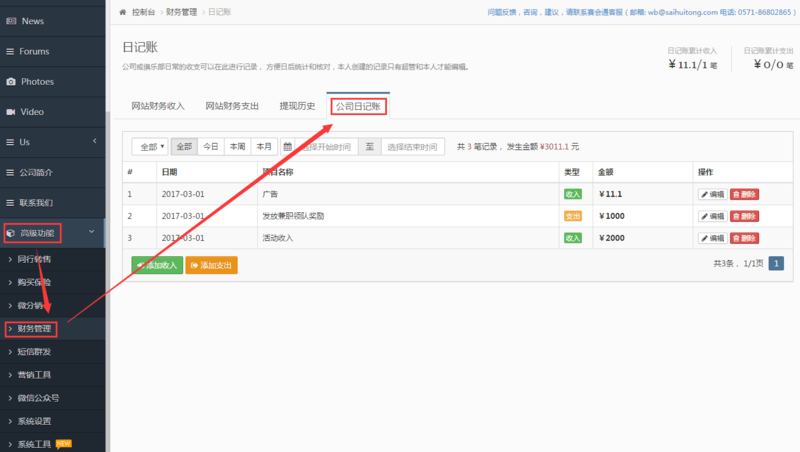Click 编辑 for the 广告 record

(x=712, y=194)
